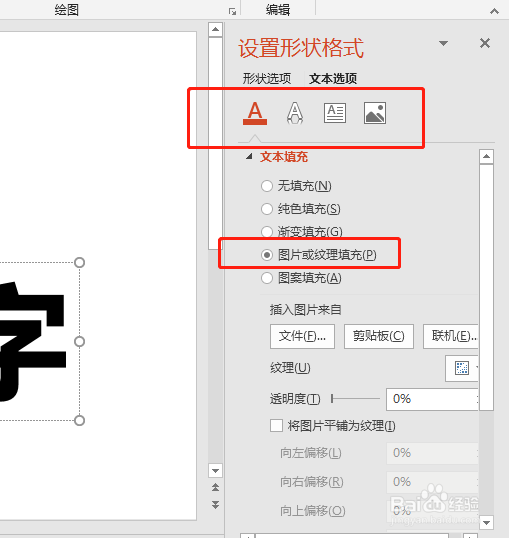Click the 联机(E)... button

(451, 336)
